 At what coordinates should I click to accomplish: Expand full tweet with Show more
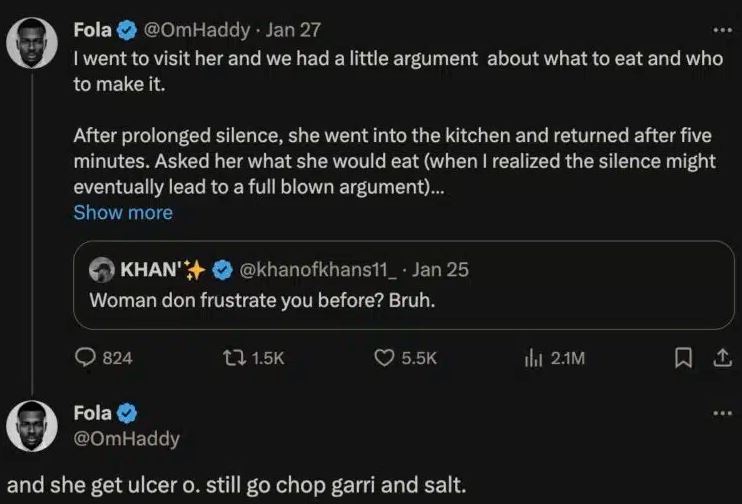coord(123,212)
